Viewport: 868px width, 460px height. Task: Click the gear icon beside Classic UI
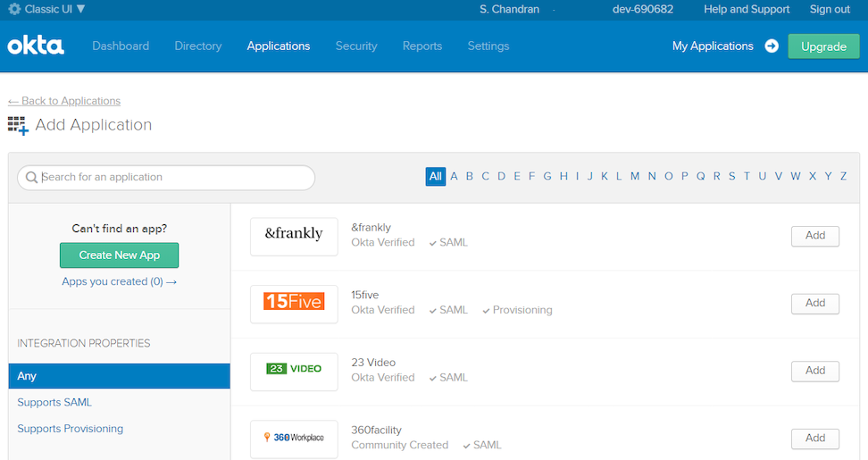tap(14, 9)
